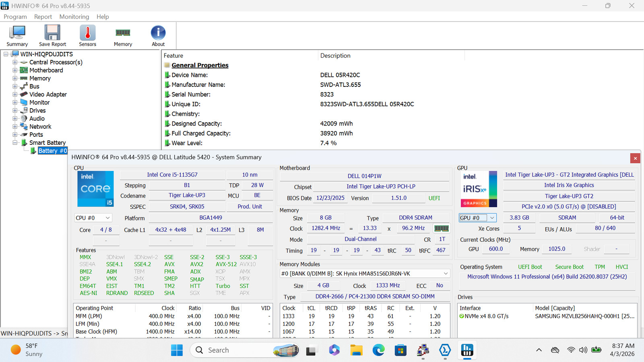
Task: Launch Microsoft Edge from taskbar
Action: (x=378, y=350)
